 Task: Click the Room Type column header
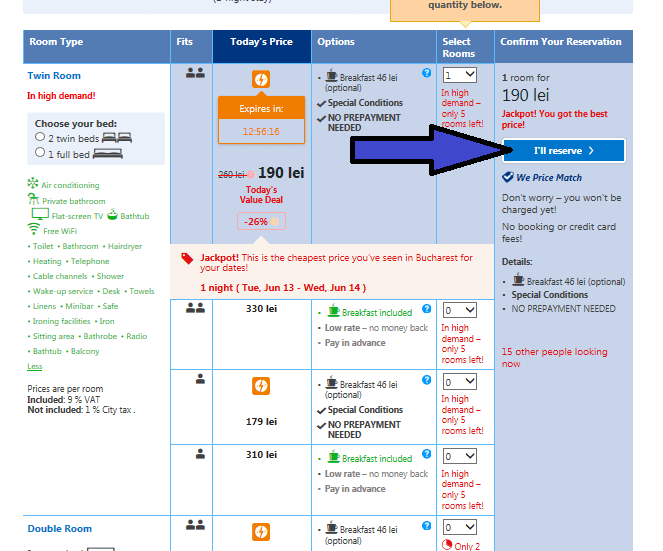pos(57,42)
